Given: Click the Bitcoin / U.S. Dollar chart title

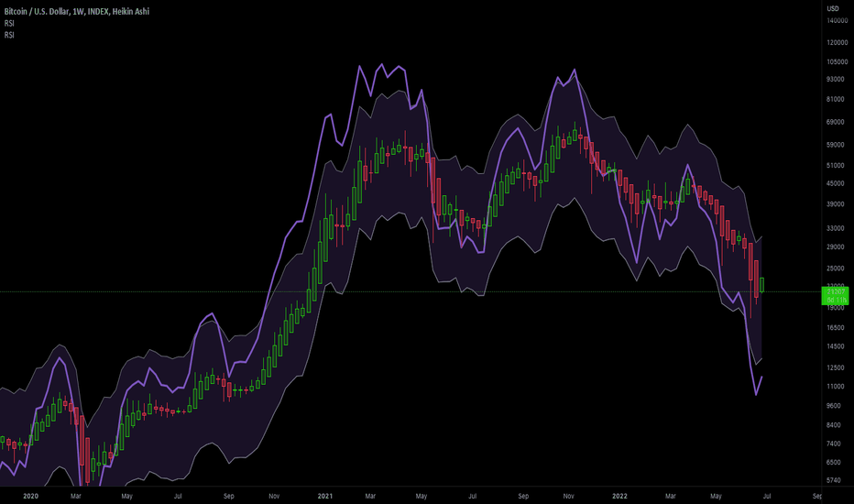Looking at the screenshot, I should click(77, 11).
